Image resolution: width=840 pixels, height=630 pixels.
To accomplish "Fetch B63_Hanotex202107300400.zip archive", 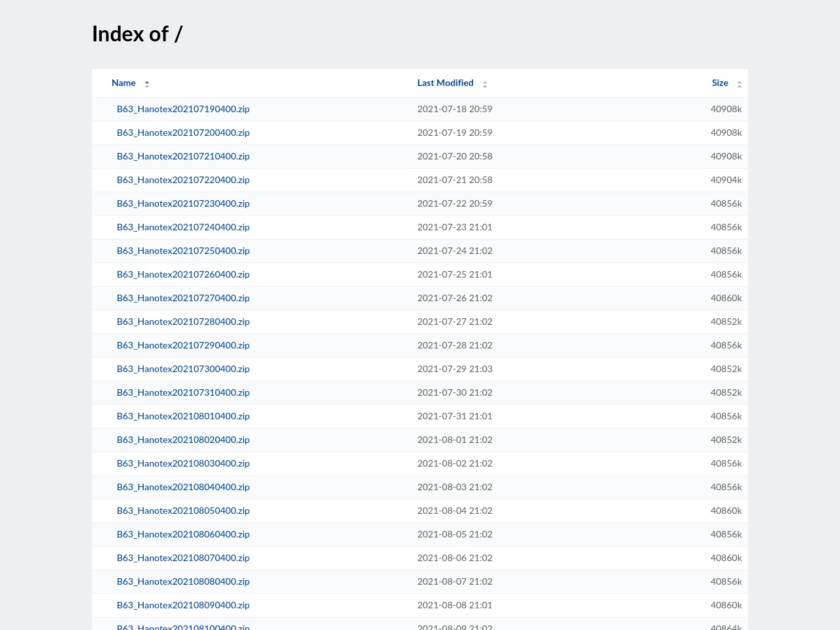I will coord(183,369).
